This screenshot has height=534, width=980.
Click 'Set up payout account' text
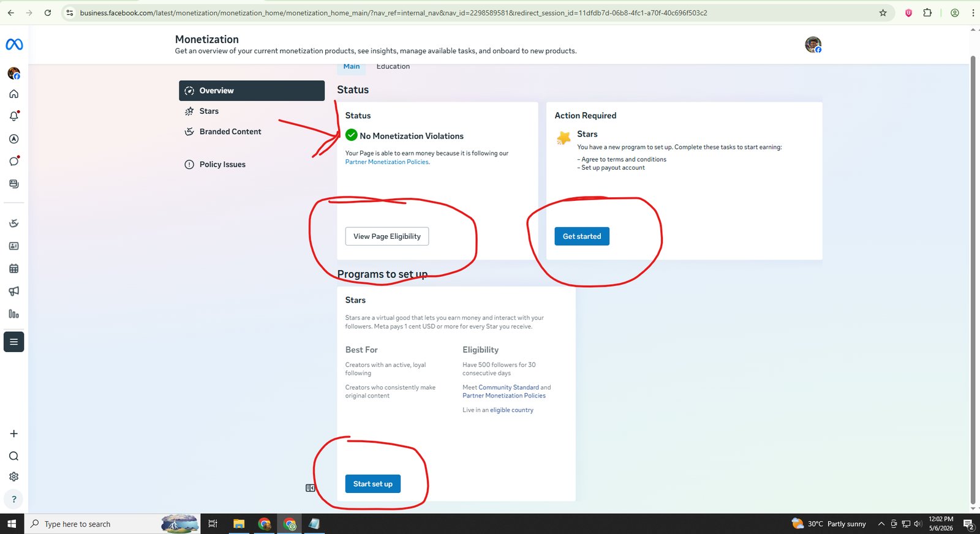click(x=612, y=167)
